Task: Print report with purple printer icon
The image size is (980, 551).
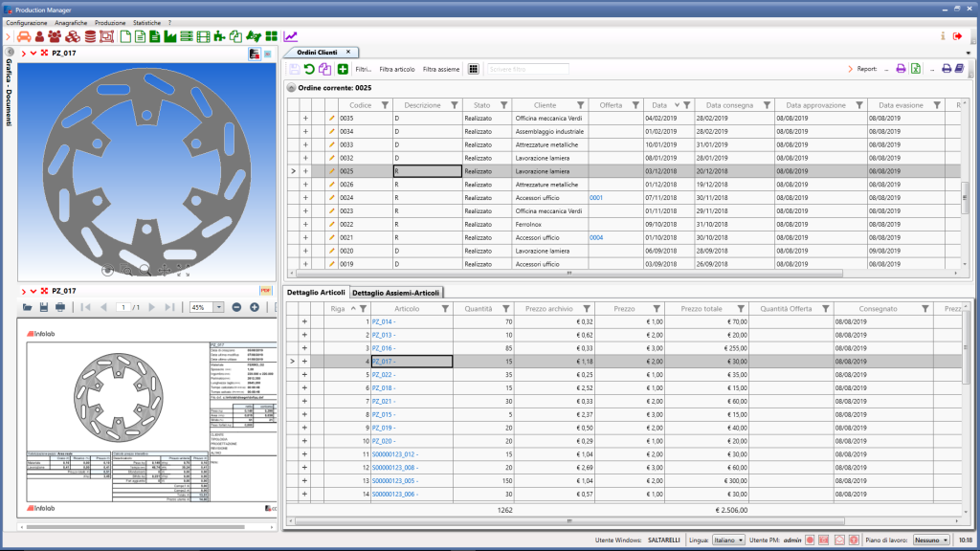Action: [901, 69]
